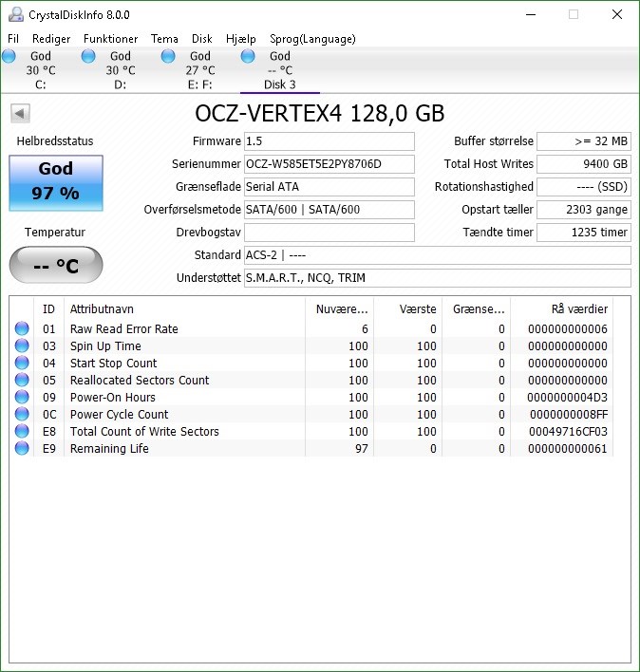Open the Sprog(Language) menu
Image resolution: width=640 pixels, height=672 pixels.
click(312, 39)
